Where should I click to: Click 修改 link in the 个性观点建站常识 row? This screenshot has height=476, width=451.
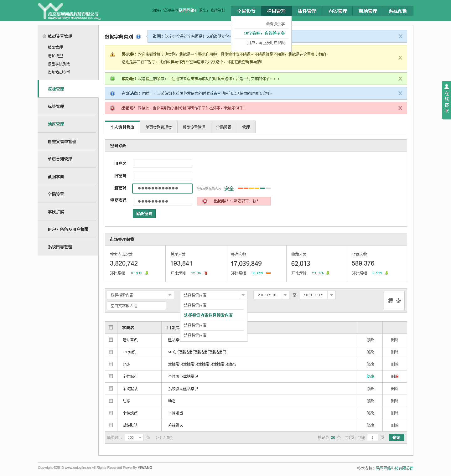tap(370, 376)
